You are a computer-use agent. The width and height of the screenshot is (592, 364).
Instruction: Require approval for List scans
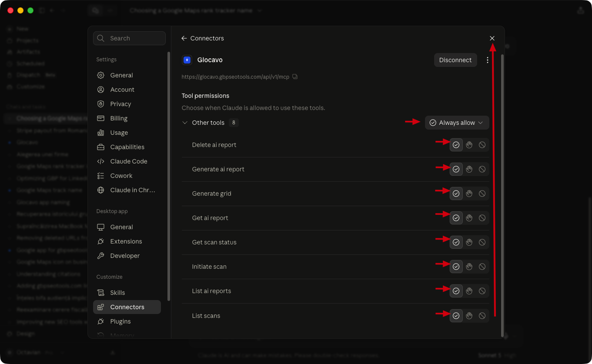(x=469, y=316)
